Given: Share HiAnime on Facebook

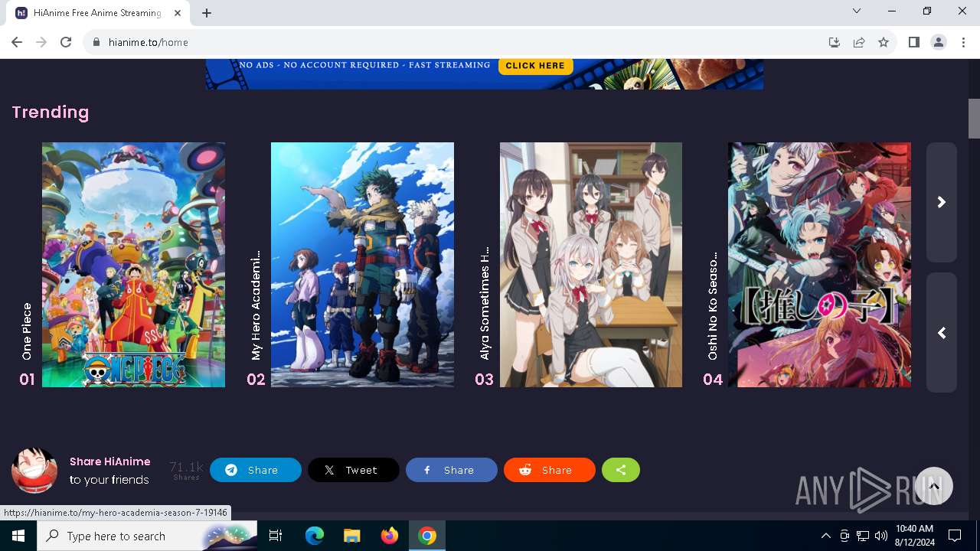Looking at the screenshot, I should (x=452, y=470).
